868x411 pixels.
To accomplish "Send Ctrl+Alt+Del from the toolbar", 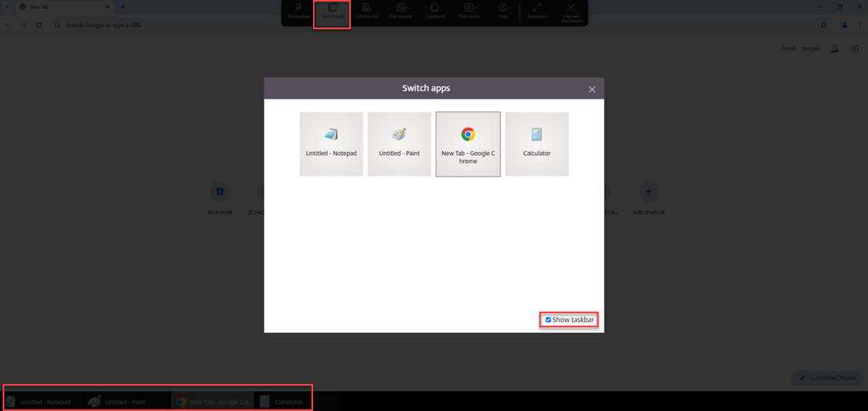I will pos(367,11).
